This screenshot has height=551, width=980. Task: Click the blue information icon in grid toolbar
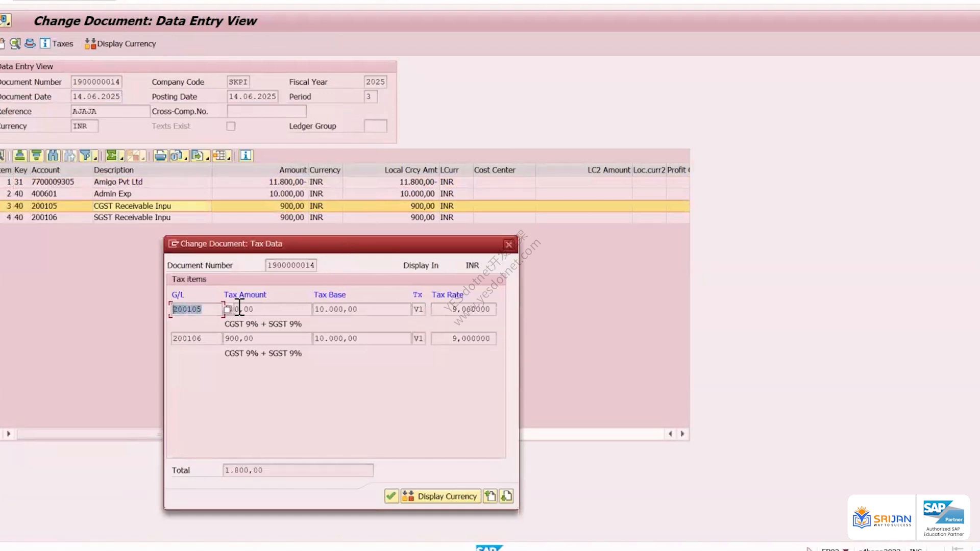click(x=246, y=156)
